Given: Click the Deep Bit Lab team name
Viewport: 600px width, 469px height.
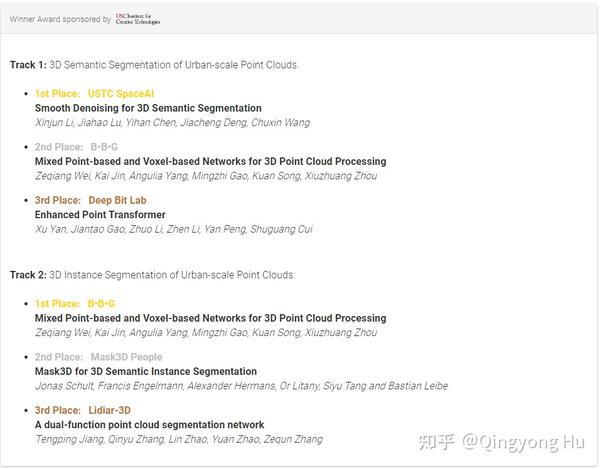Looking at the screenshot, I should [x=117, y=200].
